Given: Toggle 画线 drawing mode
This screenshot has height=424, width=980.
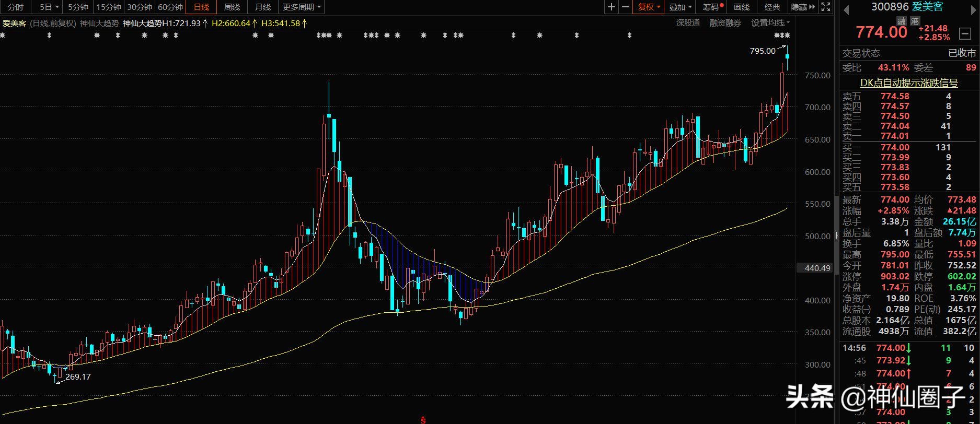Looking at the screenshot, I should pos(742,7).
